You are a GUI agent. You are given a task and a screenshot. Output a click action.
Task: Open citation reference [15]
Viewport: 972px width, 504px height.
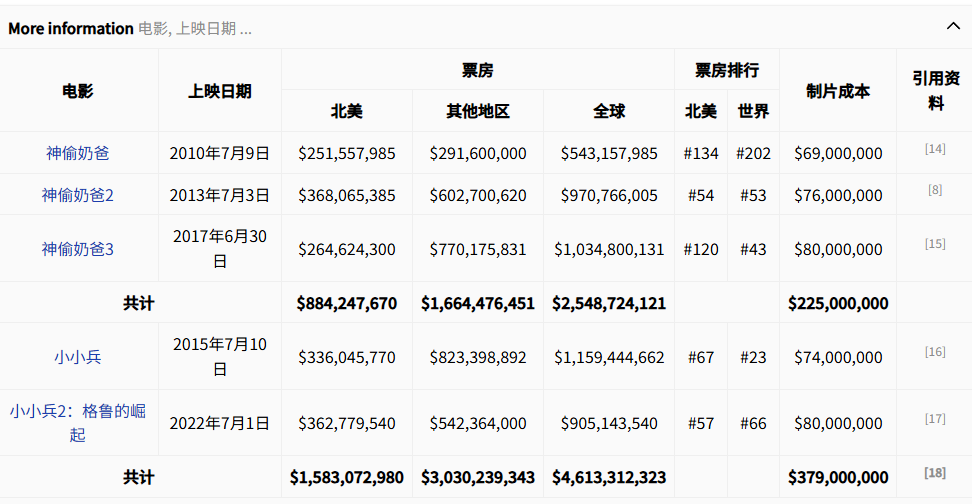pos(935,244)
